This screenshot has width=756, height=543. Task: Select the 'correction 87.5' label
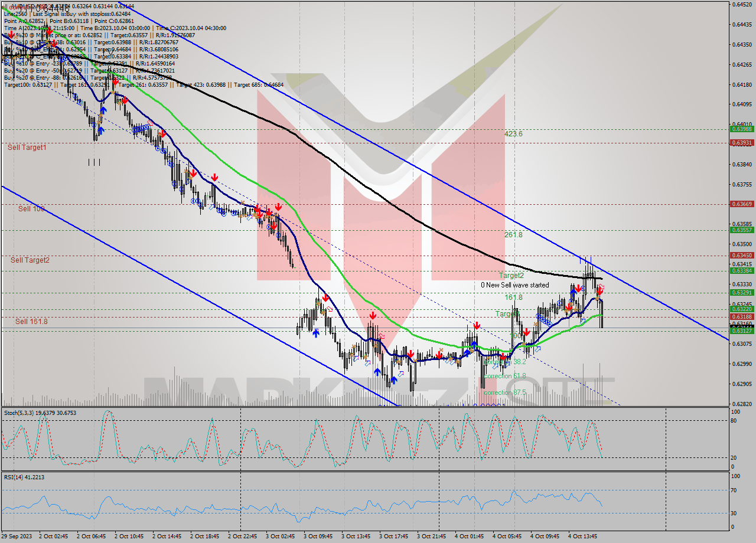click(505, 392)
